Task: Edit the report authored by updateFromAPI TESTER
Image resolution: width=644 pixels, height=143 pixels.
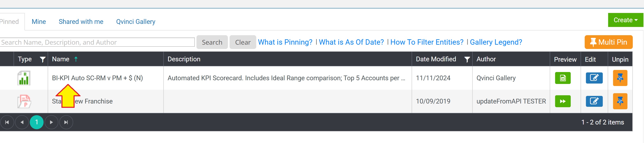Action: pos(594,101)
